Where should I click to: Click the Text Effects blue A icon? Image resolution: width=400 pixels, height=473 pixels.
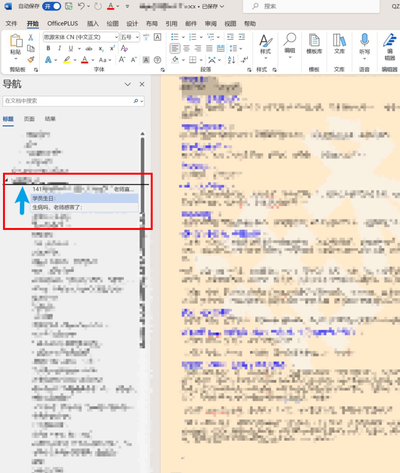tap(48, 60)
